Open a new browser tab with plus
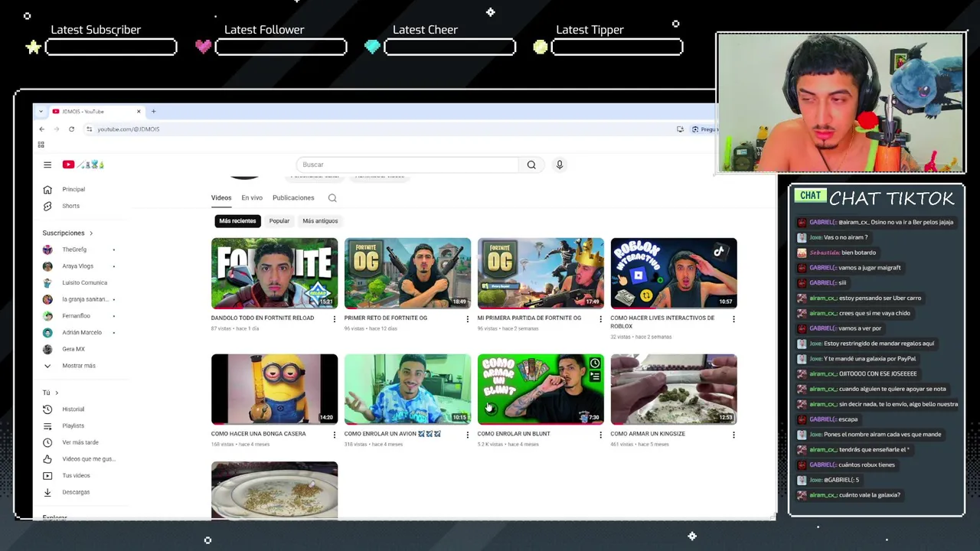This screenshot has width=980, height=551. pos(153,112)
